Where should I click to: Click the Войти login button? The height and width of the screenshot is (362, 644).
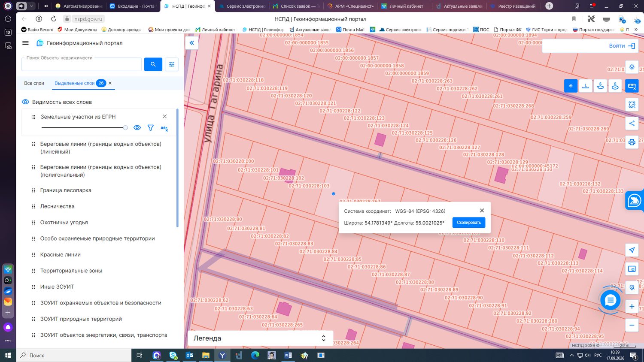622,46
